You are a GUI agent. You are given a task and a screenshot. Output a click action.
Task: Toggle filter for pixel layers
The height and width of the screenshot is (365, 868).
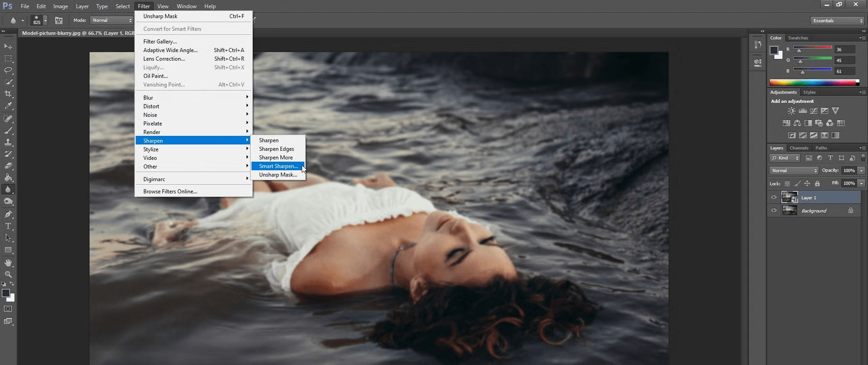click(809, 158)
